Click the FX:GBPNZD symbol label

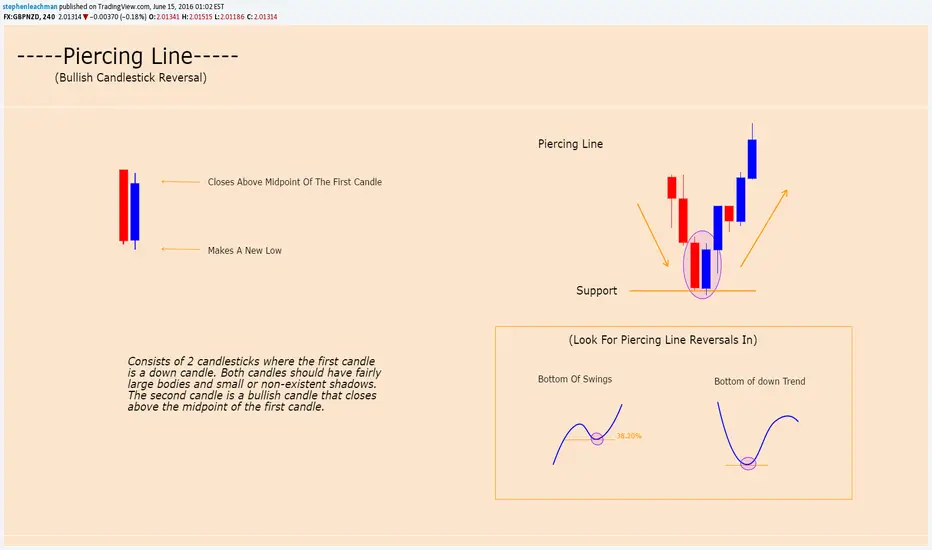click(21, 17)
